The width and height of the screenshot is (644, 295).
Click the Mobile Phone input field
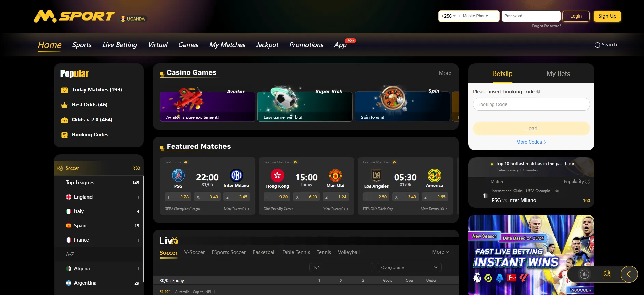tap(479, 16)
